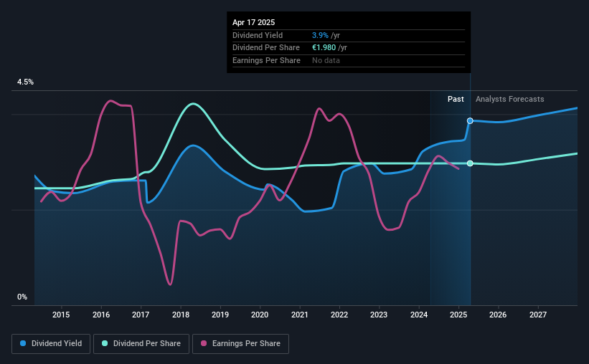This screenshot has width=589, height=364.
Task: Click the 2021 x-axis label
Action: 300,315
